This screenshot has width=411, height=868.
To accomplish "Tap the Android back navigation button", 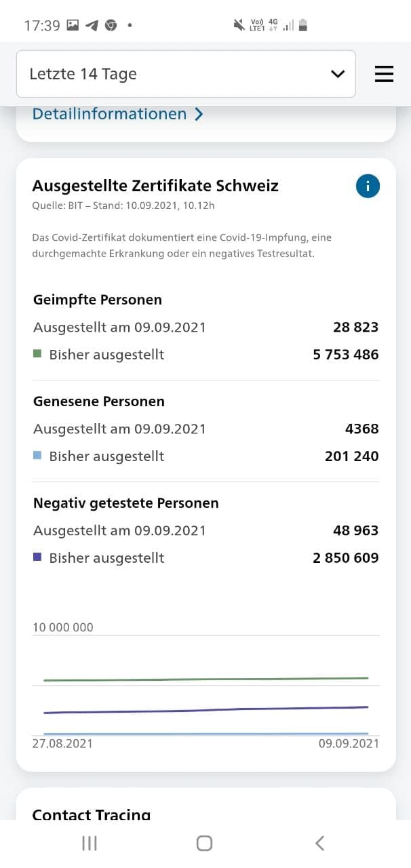I will point(319,843).
